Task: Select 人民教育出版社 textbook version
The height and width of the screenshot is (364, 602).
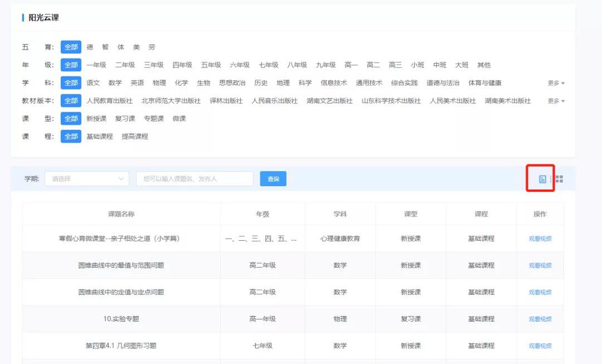Action: [x=109, y=101]
